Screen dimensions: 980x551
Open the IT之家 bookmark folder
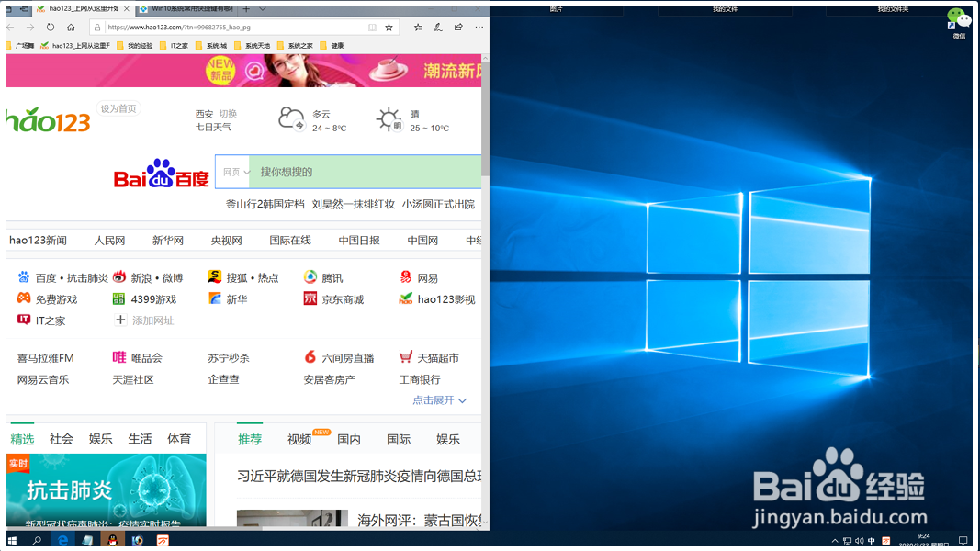174,46
